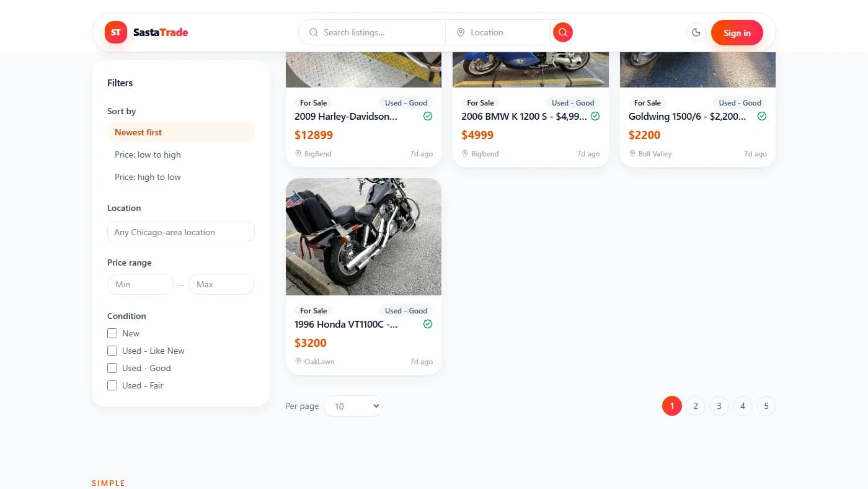Open the BMW K 1200 S listing photo
The width and height of the screenshot is (868, 489).
[x=531, y=70]
